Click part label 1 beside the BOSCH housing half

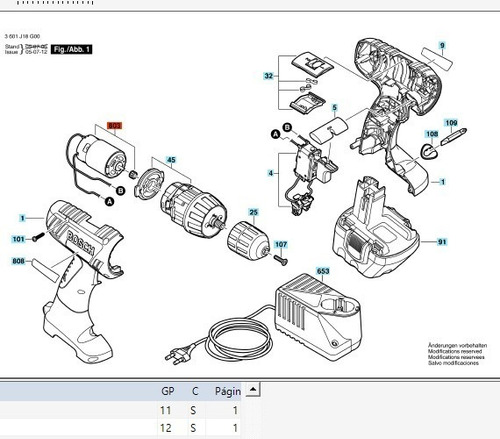pyautogui.click(x=23, y=218)
